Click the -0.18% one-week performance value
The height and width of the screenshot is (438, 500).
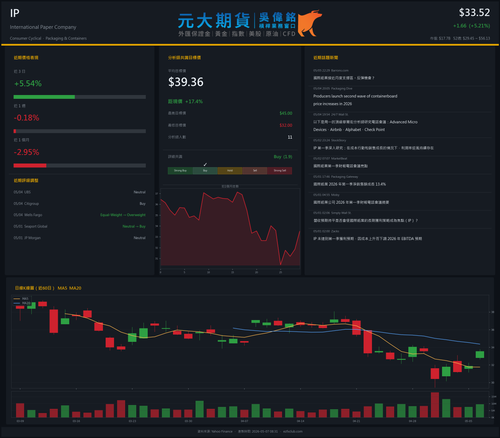coord(27,118)
